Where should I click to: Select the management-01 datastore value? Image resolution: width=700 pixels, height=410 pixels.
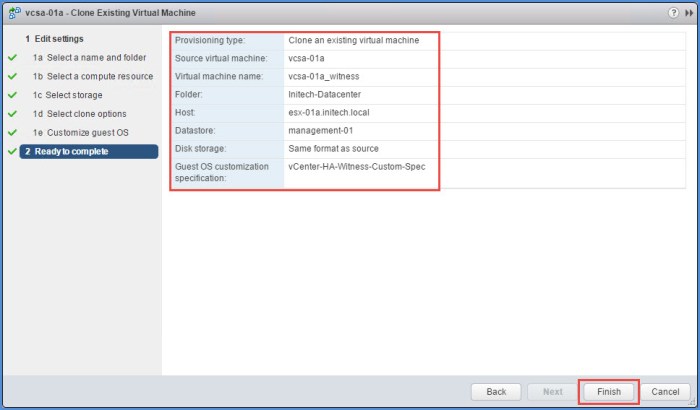pyautogui.click(x=322, y=130)
